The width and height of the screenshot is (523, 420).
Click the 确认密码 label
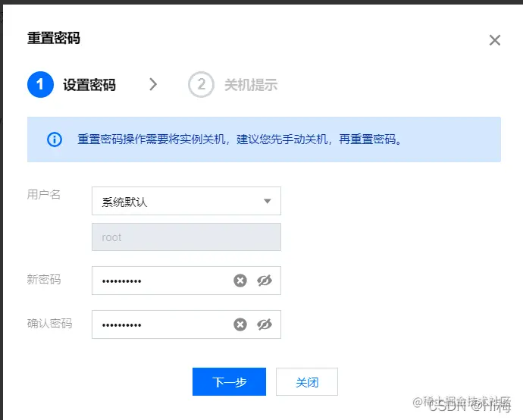49,323
